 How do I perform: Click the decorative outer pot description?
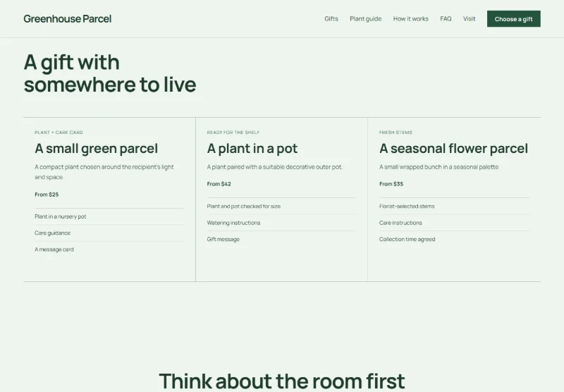coord(275,167)
